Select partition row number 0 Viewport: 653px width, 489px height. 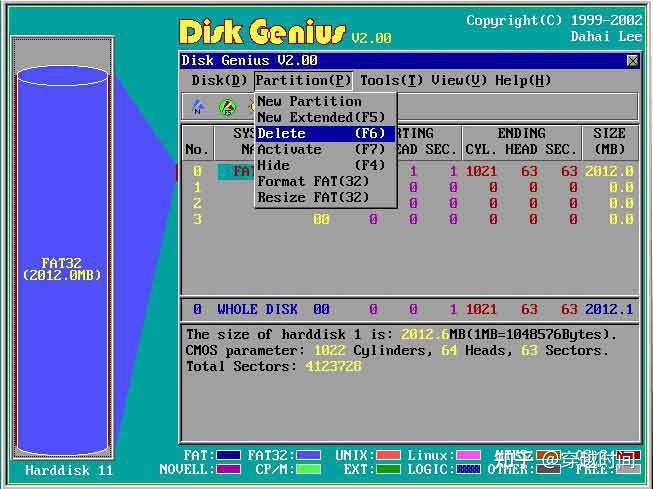tap(197, 172)
